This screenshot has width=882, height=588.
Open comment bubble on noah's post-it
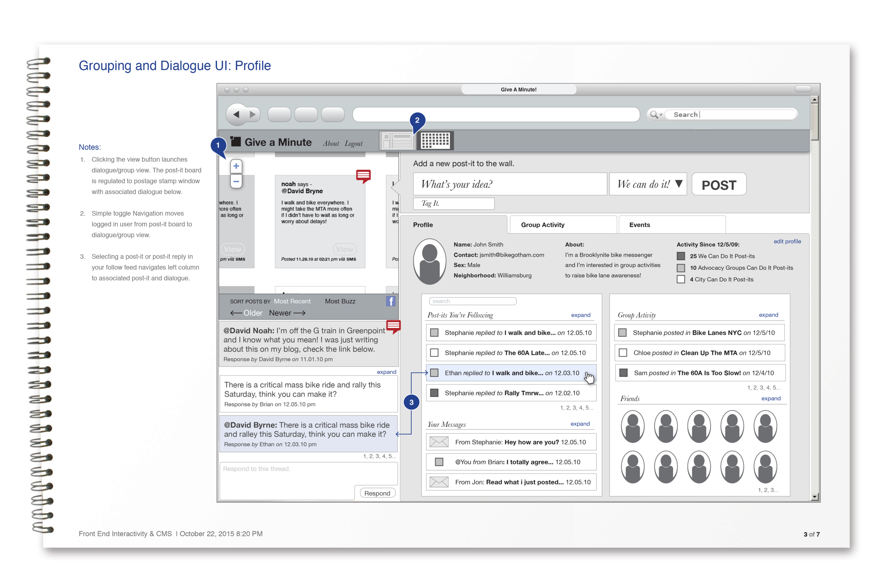click(x=363, y=176)
